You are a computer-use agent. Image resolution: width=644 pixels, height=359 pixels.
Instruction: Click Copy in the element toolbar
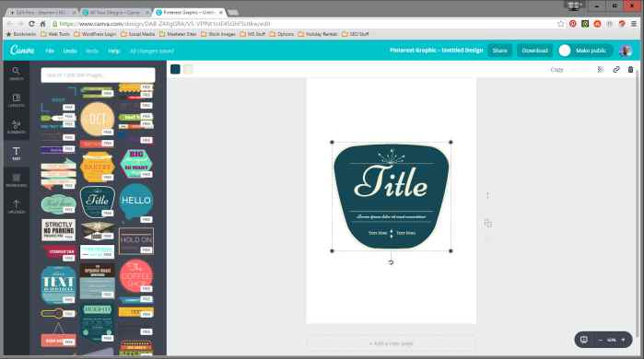click(556, 70)
